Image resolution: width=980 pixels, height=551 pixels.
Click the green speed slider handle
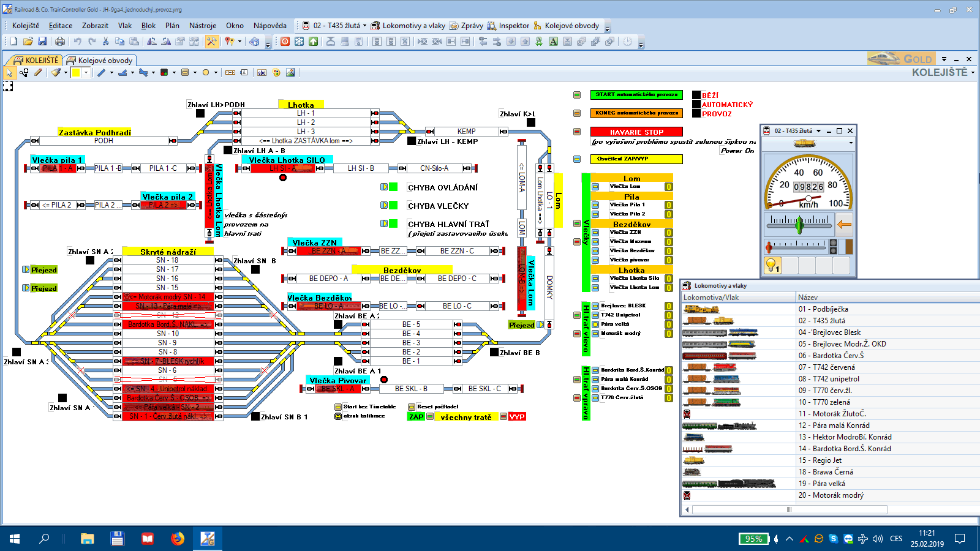point(799,225)
